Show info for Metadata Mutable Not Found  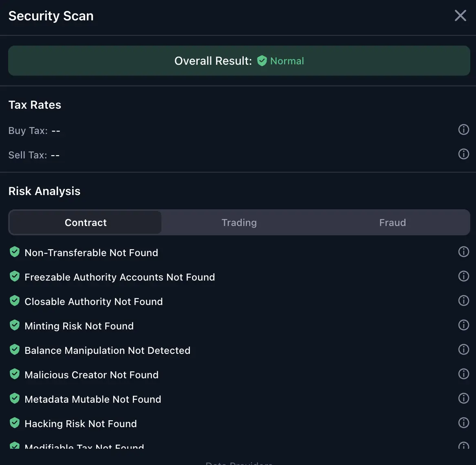(463, 398)
